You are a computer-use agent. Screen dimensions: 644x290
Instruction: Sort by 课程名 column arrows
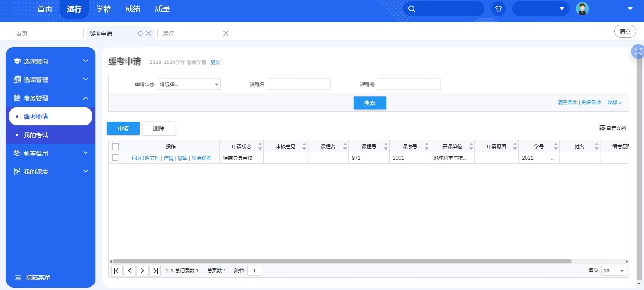pos(345,146)
